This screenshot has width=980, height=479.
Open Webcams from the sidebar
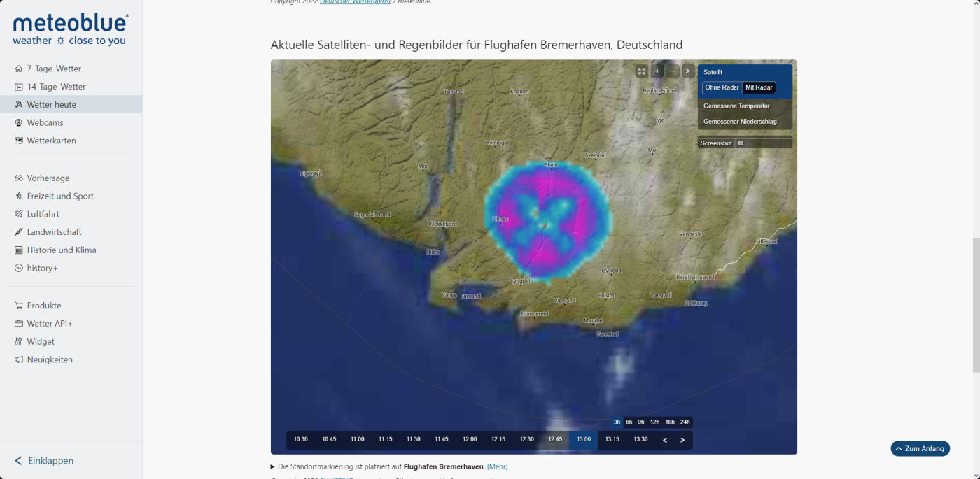point(45,122)
